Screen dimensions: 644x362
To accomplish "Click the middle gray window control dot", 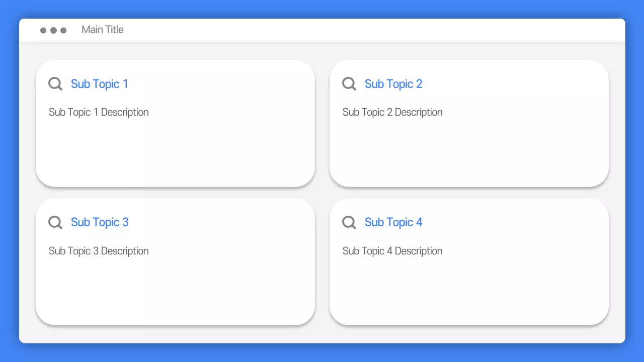I will point(53,30).
